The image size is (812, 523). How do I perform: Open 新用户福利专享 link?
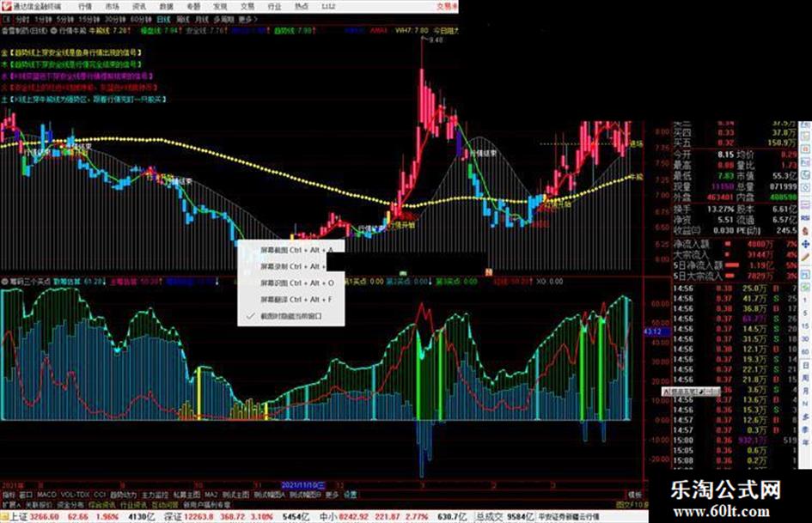[207, 505]
